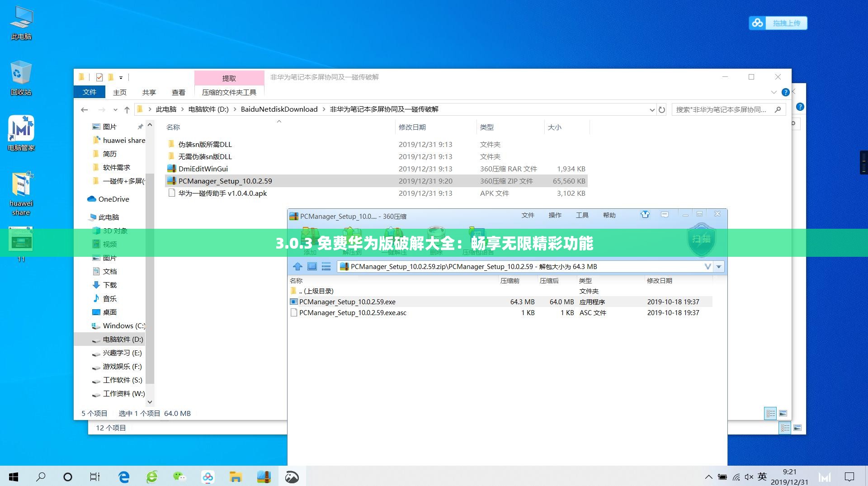
Task: Navigate to BaiduNetdiskDownload in breadcrumb
Action: pyautogui.click(x=278, y=109)
